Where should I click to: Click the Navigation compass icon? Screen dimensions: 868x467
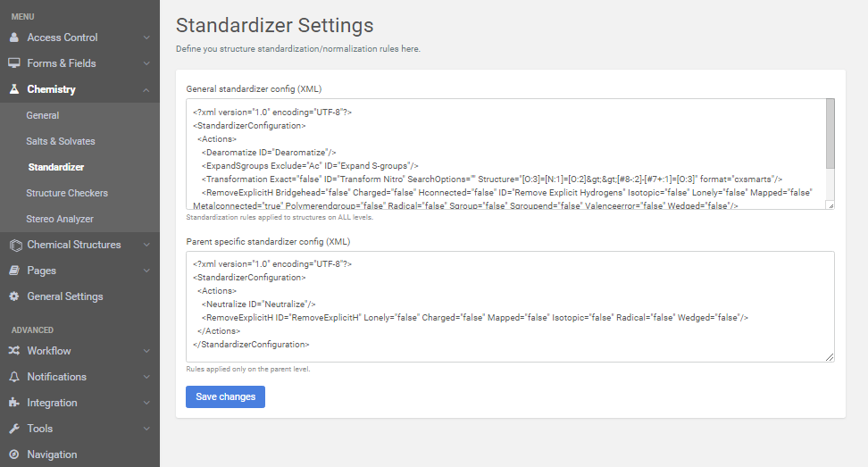click(14, 454)
